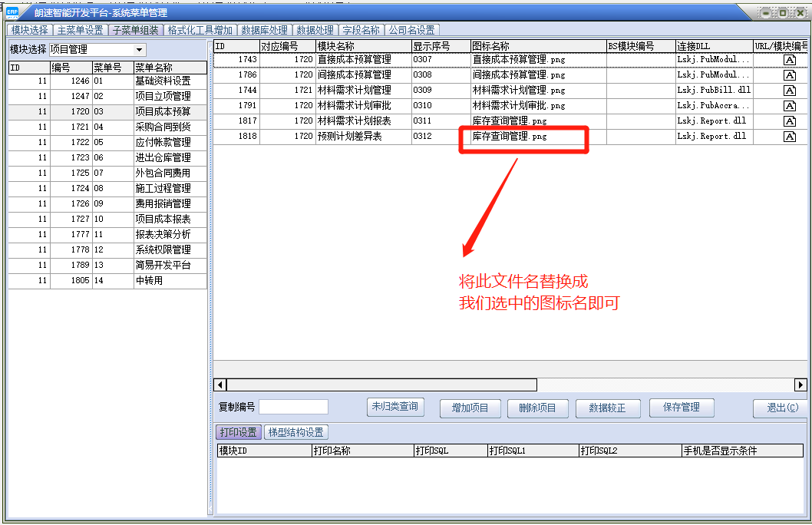Open the 数据库处理 tab
812x525 pixels.
coord(264,30)
